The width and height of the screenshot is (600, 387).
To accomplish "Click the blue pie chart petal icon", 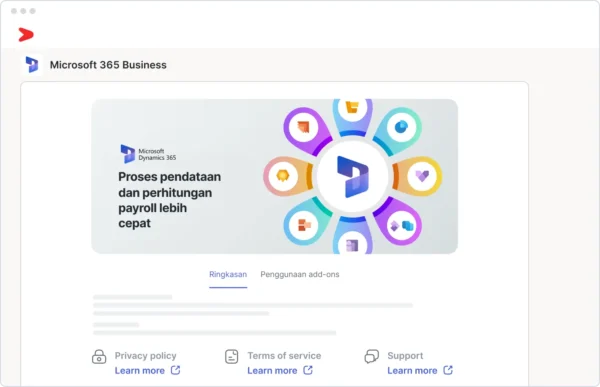I will [401, 126].
